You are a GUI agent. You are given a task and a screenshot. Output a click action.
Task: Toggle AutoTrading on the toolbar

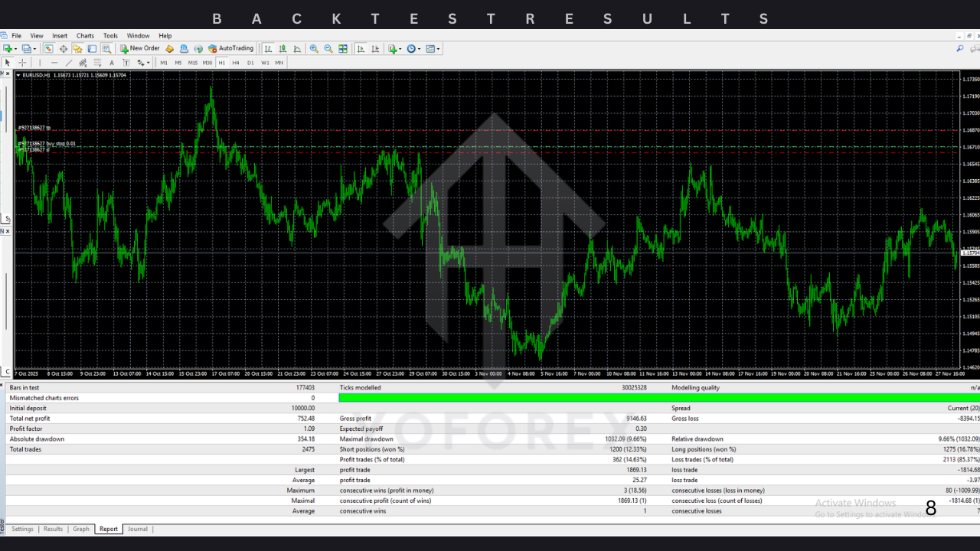pyautogui.click(x=230, y=48)
